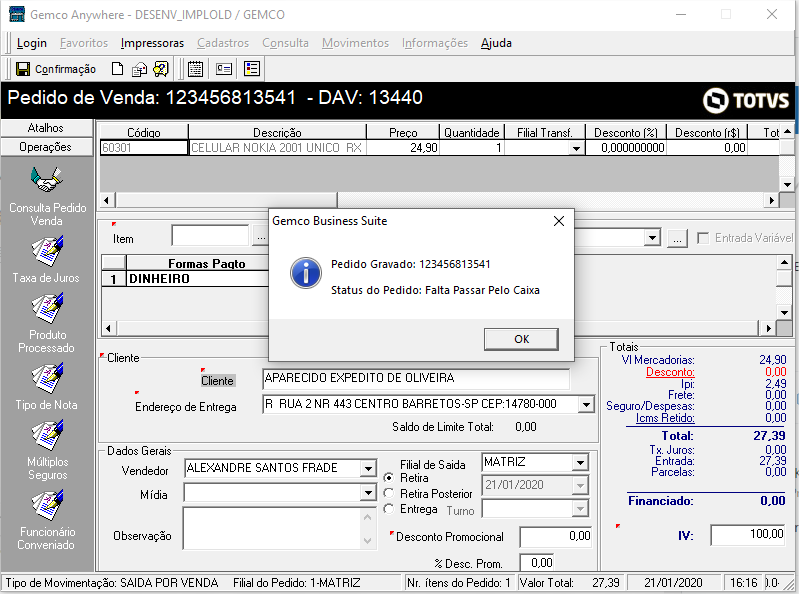Expand the Turno dropdown
This screenshot has width=799, height=594.
(x=580, y=508)
